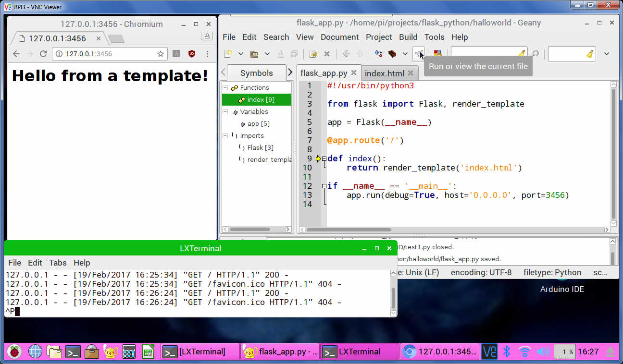Image resolution: width=623 pixels, height=364 pixels.
Task: Click the Build brick icon in toolbar
Action: pos(392,54)
